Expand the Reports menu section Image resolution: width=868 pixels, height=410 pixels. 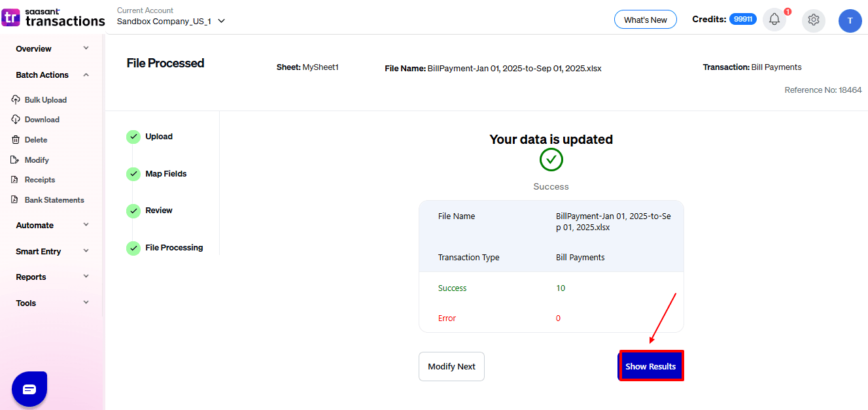[52, 277]
